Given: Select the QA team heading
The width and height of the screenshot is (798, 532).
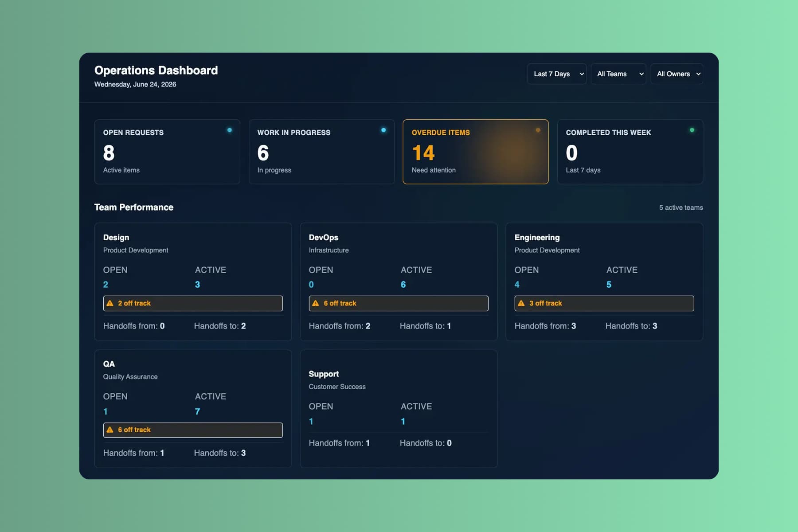Looking at the screenshot, I should tap(109, 364).
